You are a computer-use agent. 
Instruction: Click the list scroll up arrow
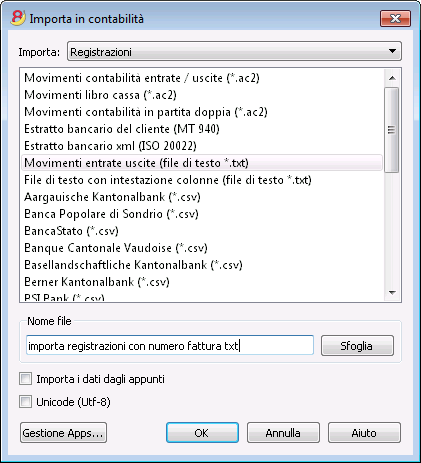click(x=392, y=78)
